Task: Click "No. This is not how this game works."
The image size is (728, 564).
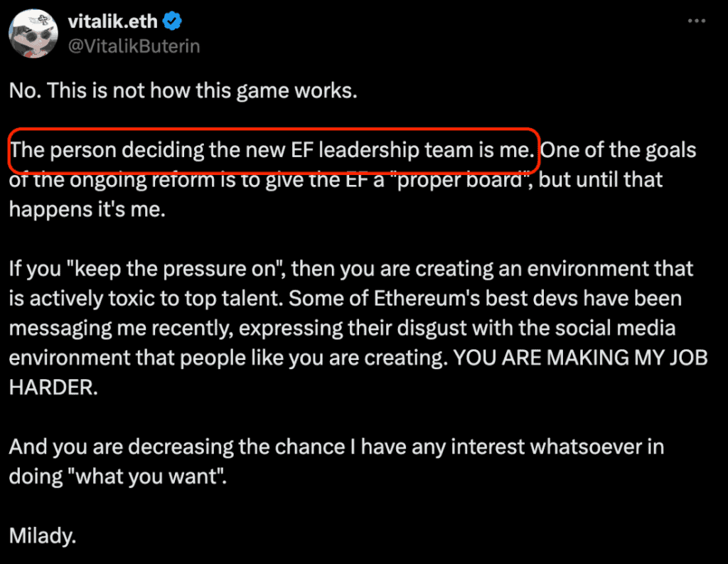Action: point(182,92)
